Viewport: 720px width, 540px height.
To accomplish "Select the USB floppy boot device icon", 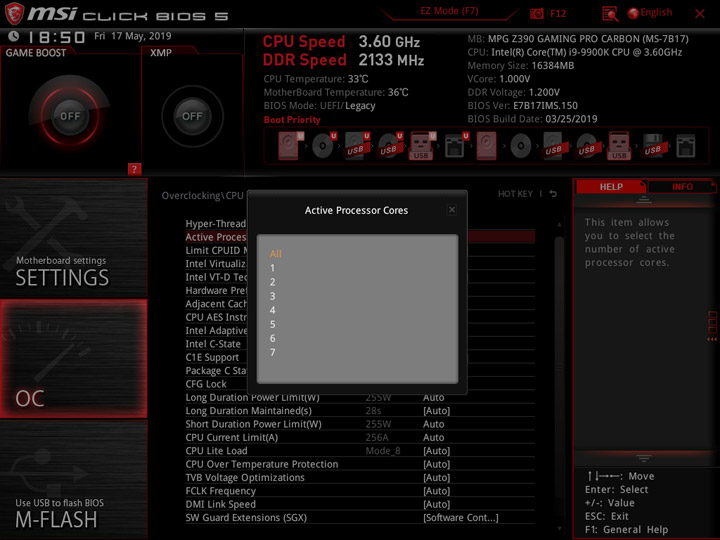I will coord(653,146).
